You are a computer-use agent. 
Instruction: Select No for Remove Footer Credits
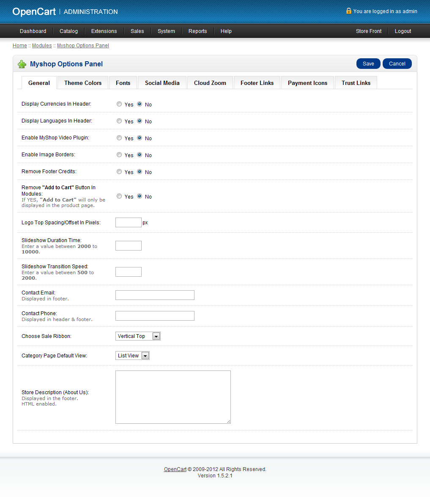pyautogui.click(x=140, y=172)
